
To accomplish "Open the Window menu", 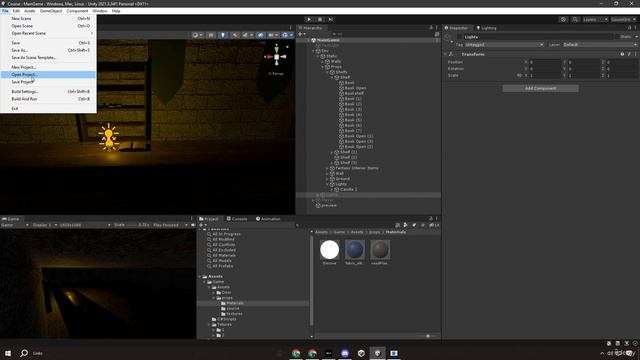I will (100, 11).
